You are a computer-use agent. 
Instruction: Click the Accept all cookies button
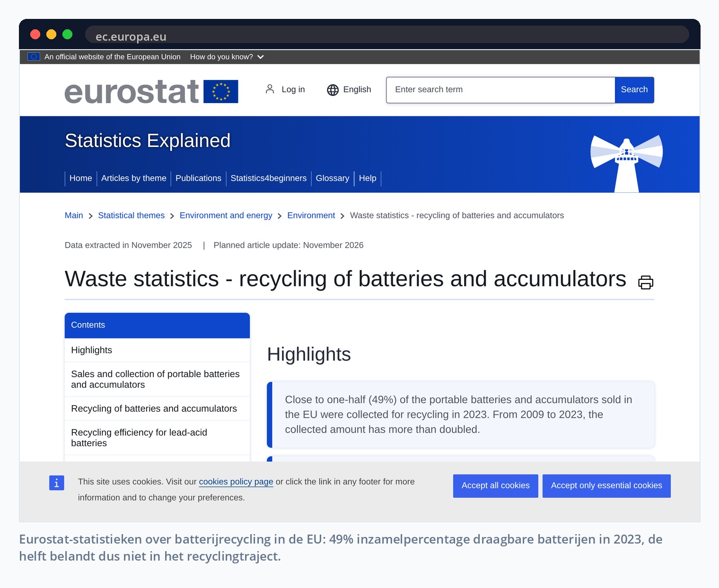pos(496,486)
